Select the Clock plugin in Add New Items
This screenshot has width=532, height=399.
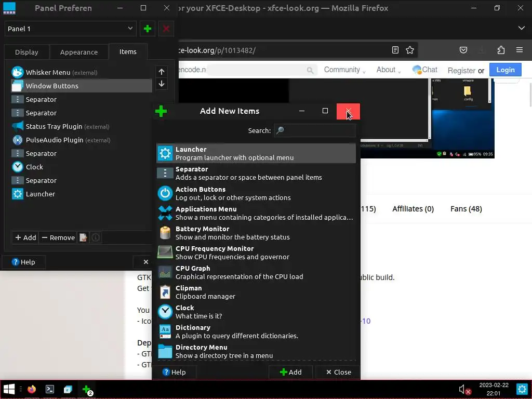(x=256, y=312)
